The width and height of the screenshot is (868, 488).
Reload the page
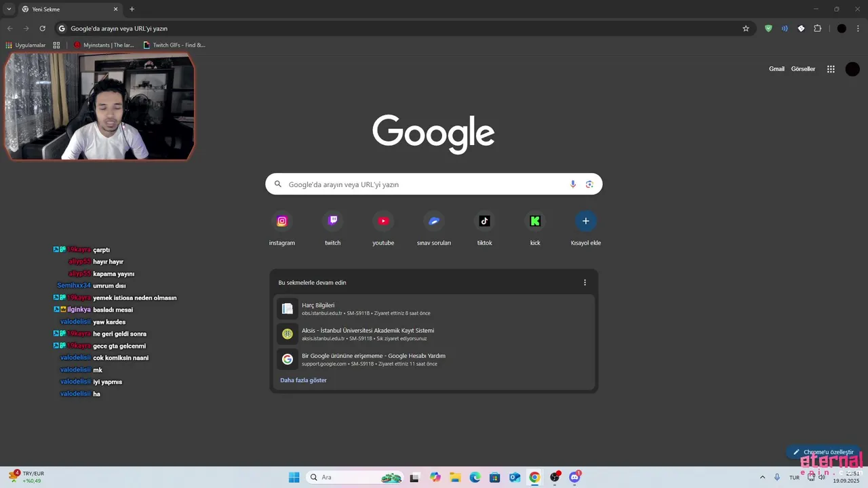(42, 28)
